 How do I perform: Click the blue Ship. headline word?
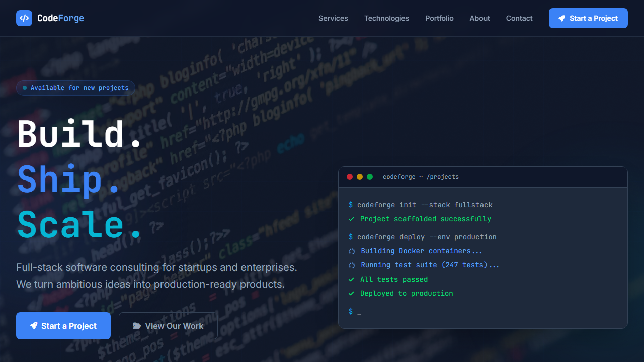tap(69, 179)
